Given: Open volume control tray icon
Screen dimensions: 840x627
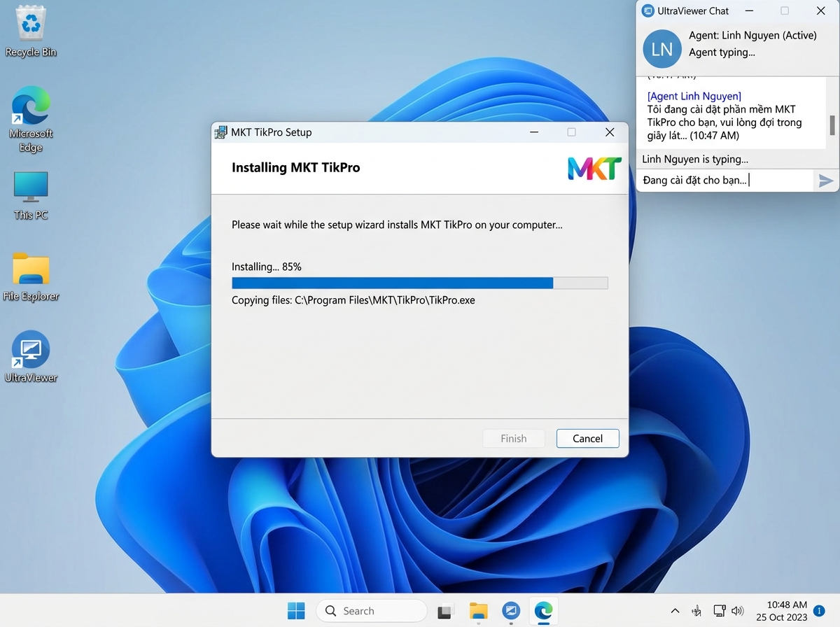Looking at the screenshot, I should 737,611.
